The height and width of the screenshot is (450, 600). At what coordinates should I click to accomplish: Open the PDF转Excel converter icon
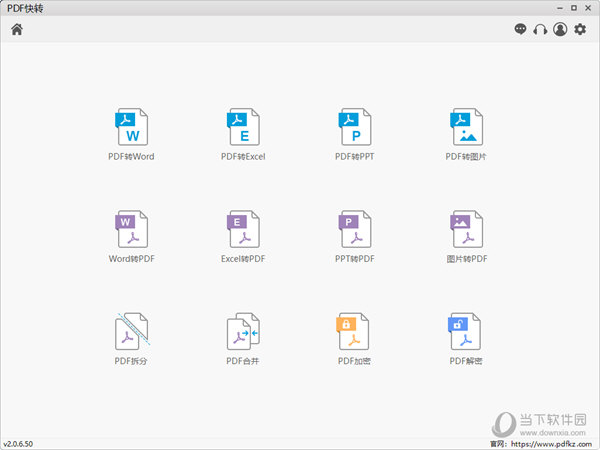(243, 127)
